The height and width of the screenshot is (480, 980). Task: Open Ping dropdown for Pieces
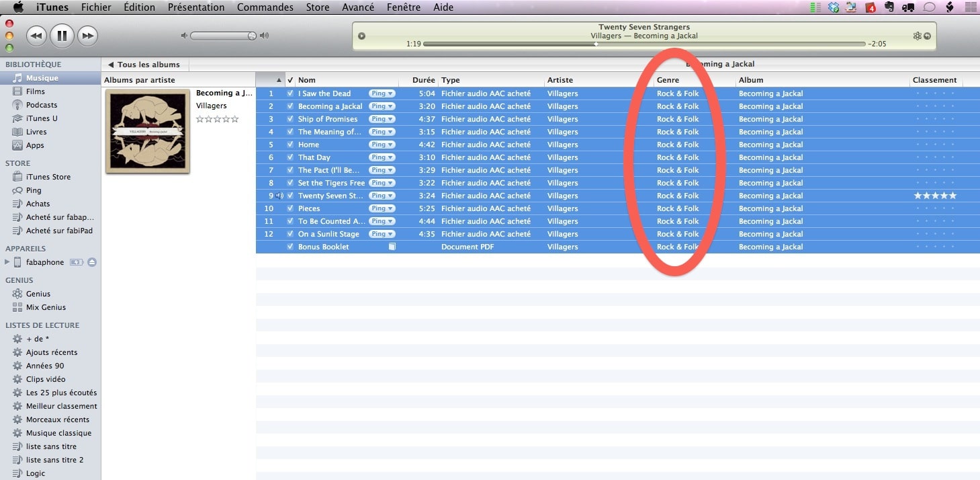coord(382,208)
